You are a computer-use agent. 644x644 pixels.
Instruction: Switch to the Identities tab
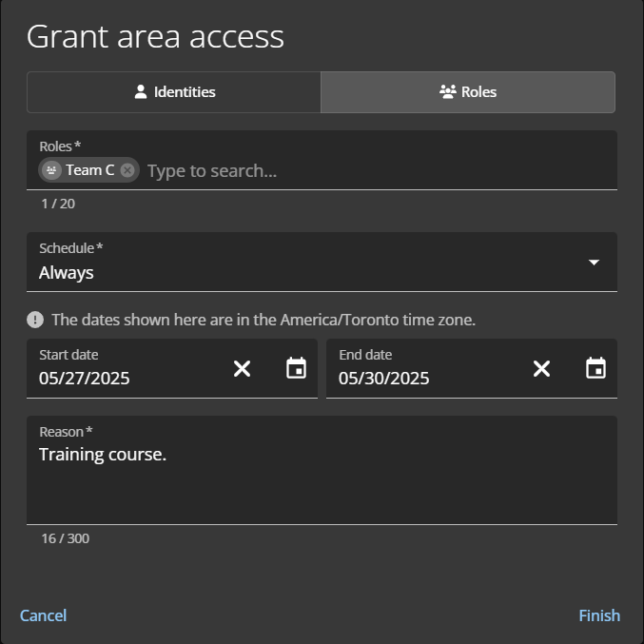click(174, 92)
